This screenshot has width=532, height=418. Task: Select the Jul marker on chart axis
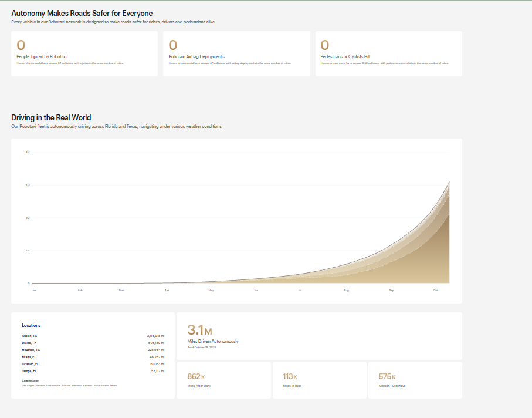(300, 291)
